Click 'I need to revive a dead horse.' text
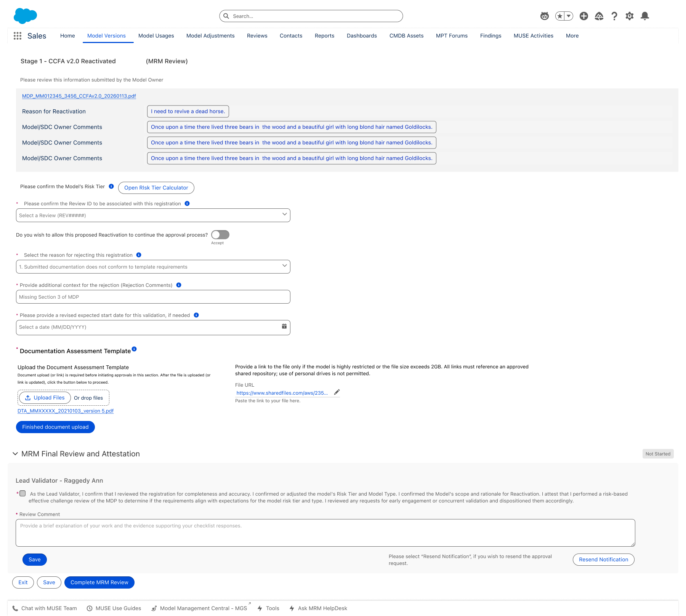The height and width of the screenshot is (616, 686). coord(188,111)
